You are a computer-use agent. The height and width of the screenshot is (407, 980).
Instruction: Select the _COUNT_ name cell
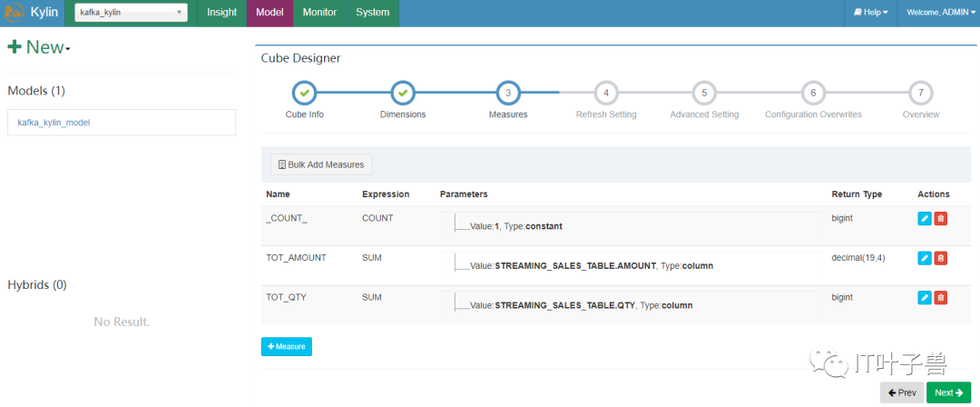coord(286,219)
